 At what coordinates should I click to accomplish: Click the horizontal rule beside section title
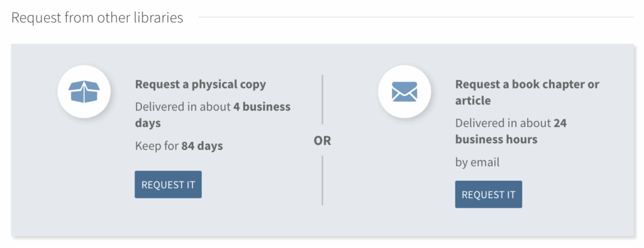416,17
